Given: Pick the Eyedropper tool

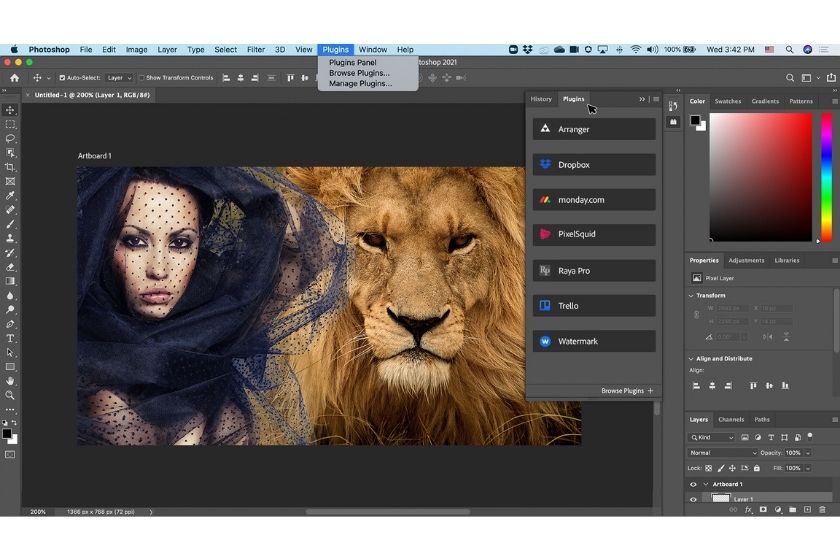Looking at the screenshot, I should tap(11, 196).
